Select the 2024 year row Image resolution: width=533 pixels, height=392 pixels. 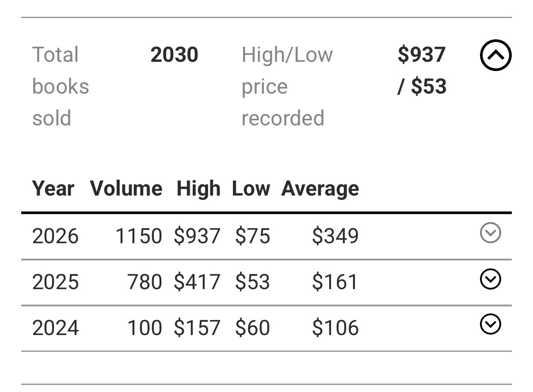click(266, 328)
